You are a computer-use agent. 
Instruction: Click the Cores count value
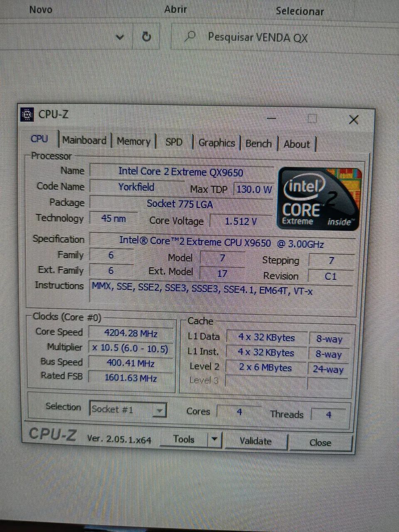pyautogui.click(x=239, y=412)
